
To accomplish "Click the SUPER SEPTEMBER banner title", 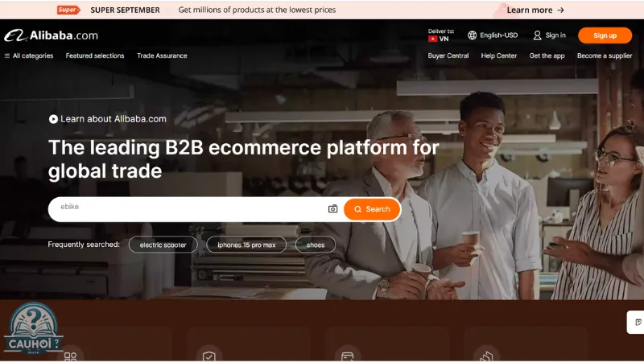I will point(125,10).
